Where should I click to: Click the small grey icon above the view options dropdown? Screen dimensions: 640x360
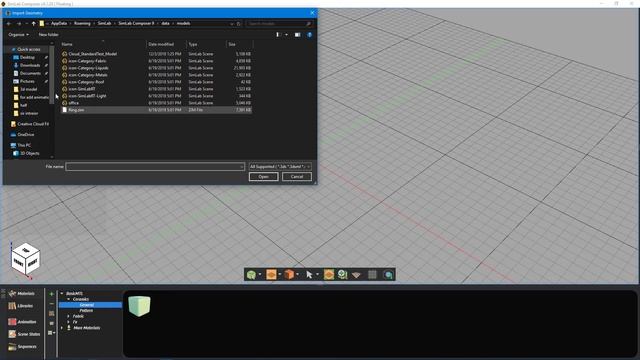click(x=51, y=323)
